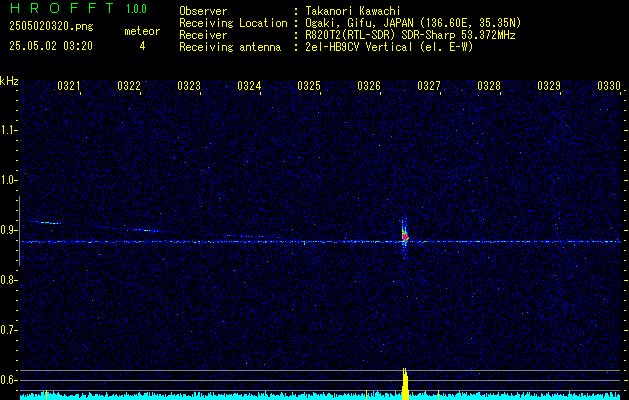Click the 0322 time axis label

pyautogui.click(x=129, y=86)
